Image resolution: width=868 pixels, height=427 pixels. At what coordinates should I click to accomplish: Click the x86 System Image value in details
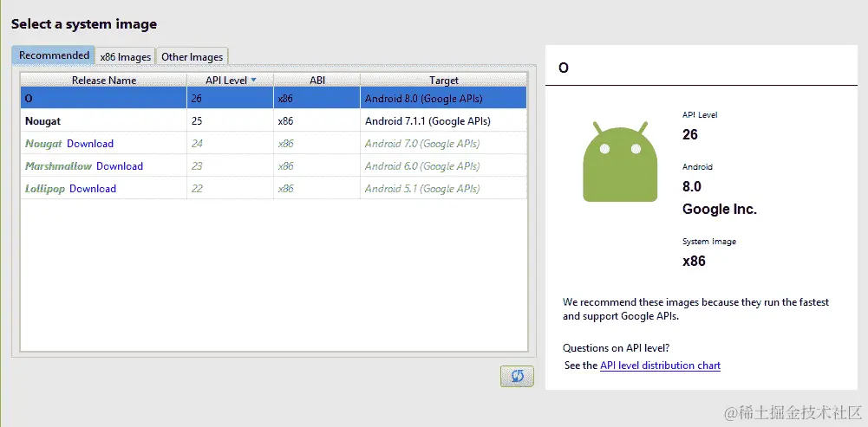click(695, 261)
